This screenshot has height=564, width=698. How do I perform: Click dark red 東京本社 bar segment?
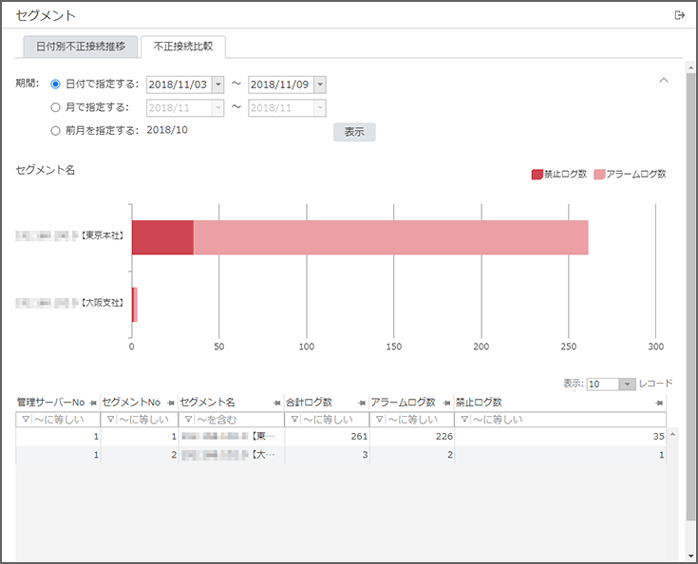[x=162, y=237]
